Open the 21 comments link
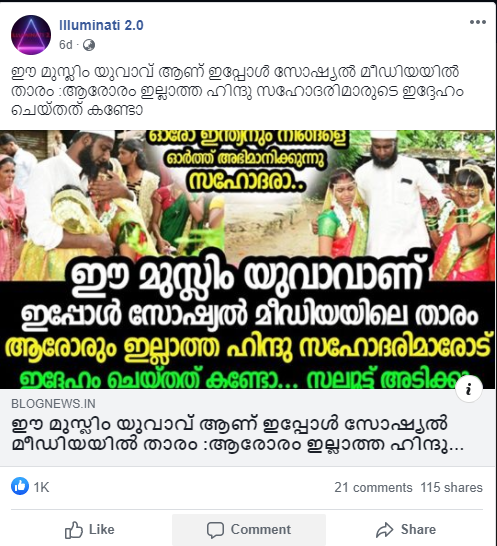 pos(373,488)
